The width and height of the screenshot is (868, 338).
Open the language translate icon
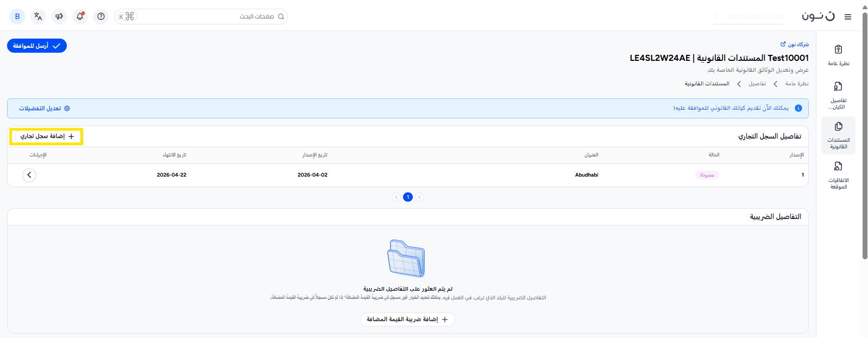38,16
